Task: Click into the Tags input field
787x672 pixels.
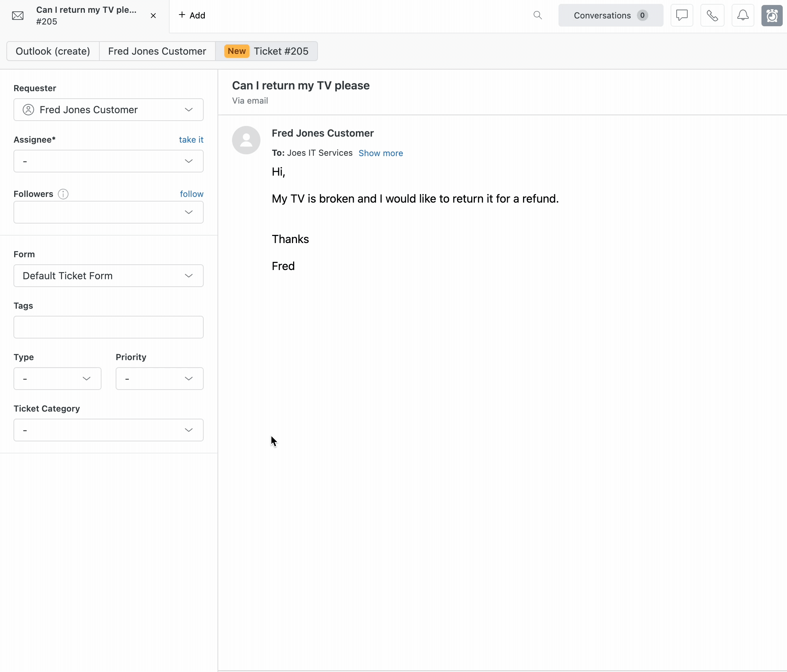Action: pos(109,327)
